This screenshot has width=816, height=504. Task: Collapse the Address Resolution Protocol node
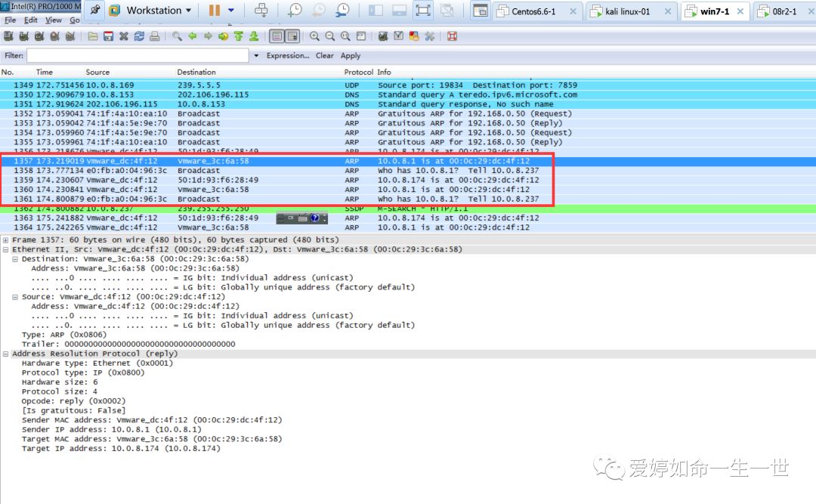5,354
